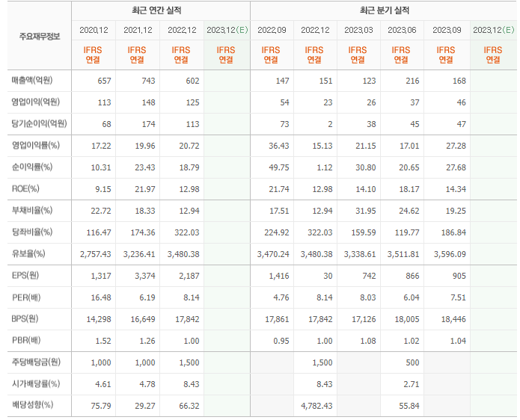Click the 주당배당금(원) row label
Image resolution: width=520 pixels, height=420 pixels.
click(x=36, y=362)
